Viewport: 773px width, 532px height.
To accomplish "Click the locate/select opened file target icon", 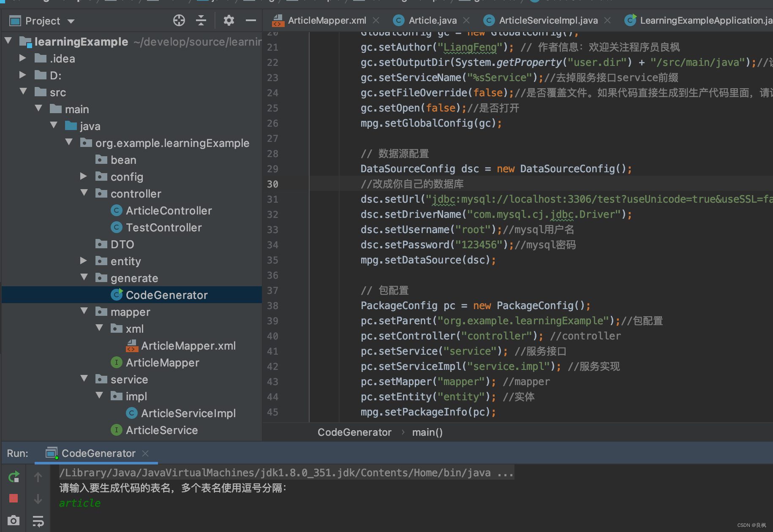I will click(x=179, y=20).
